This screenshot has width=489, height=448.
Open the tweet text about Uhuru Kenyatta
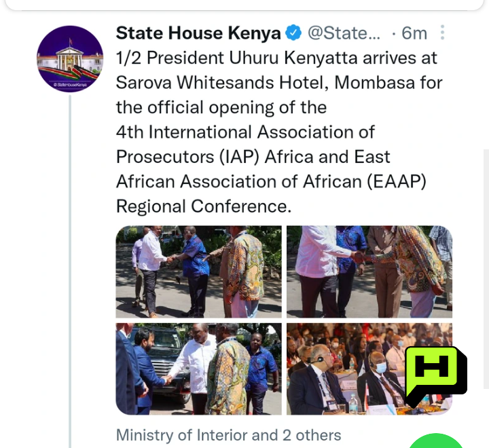pos(279,132)
